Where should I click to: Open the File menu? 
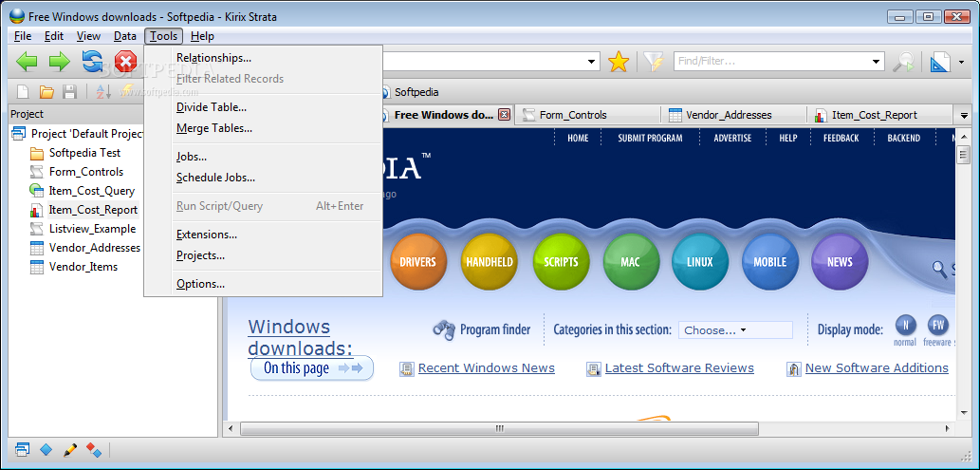[23, 36]
